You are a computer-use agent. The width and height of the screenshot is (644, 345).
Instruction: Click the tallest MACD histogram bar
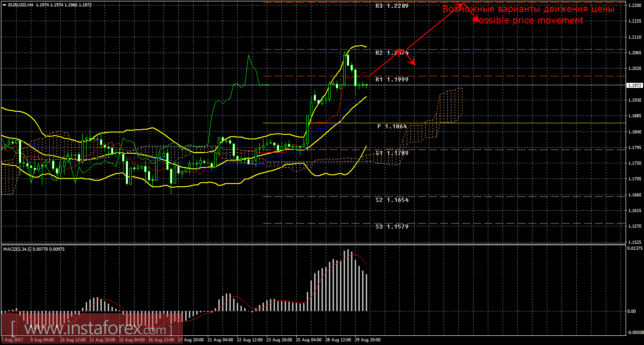349,281
